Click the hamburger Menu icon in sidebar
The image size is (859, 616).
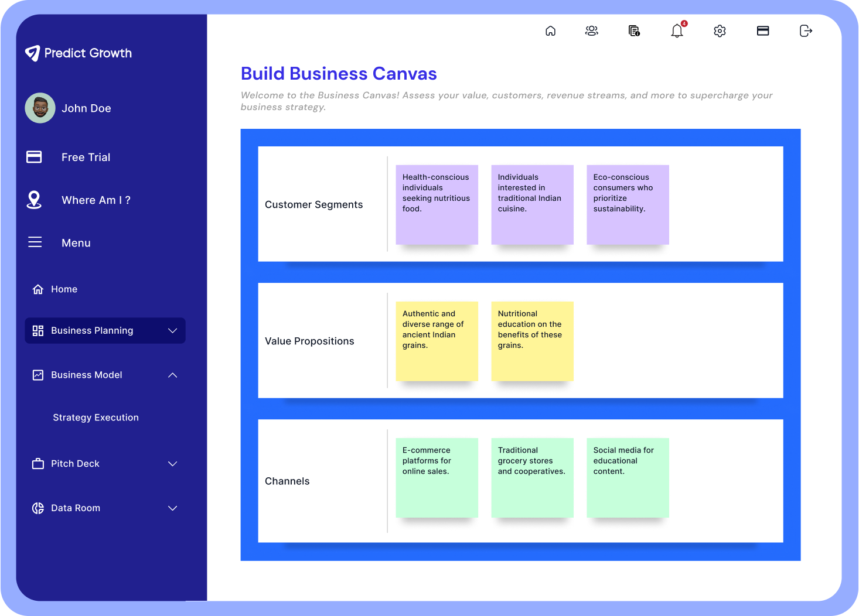pos(35,242)
